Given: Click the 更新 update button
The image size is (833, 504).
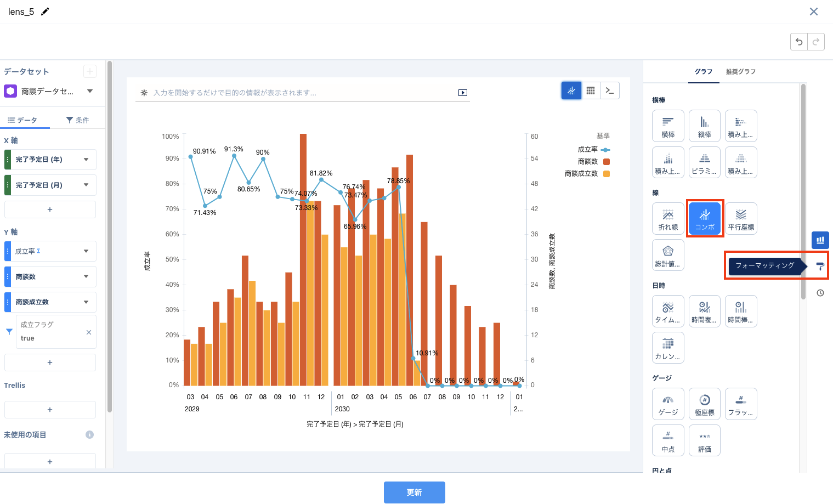Looking at the screenshot, I should (x=414, y=492).
